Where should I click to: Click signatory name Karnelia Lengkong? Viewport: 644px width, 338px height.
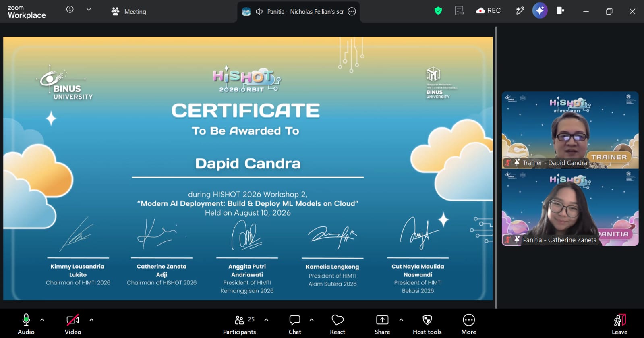click(x=332, y=267)
